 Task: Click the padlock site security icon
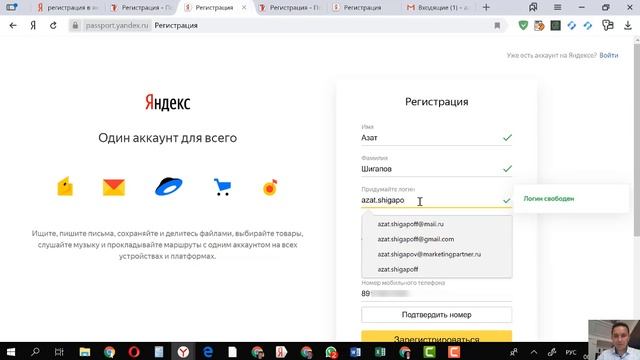coord(75,25)
